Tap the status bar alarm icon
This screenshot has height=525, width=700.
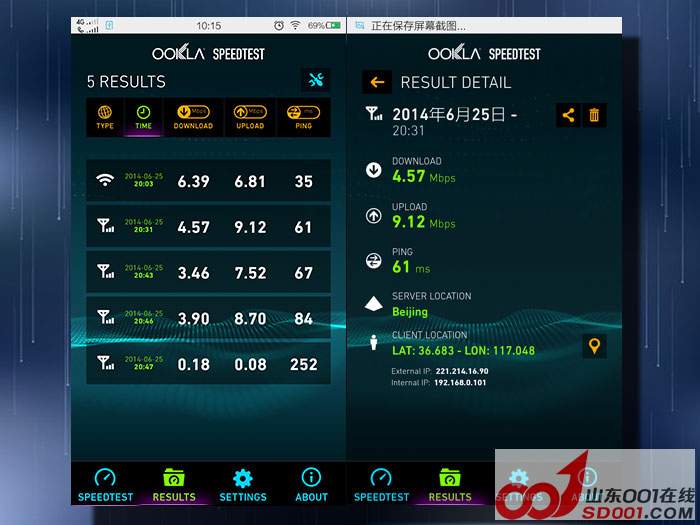point(279,25)
